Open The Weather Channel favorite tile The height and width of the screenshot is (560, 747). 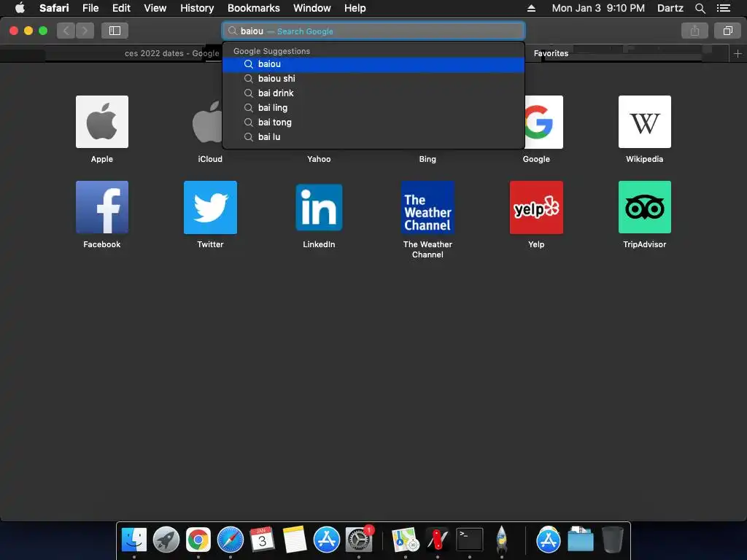(x=427, y=207)
